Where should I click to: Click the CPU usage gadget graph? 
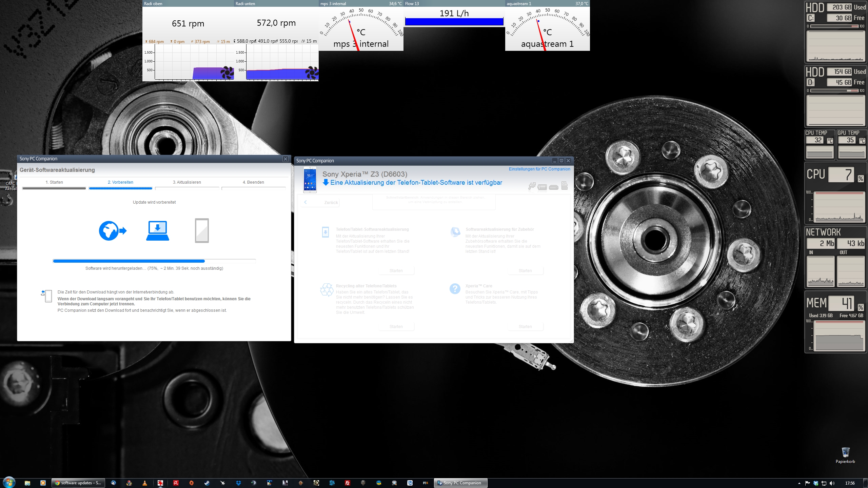[839, 207]
